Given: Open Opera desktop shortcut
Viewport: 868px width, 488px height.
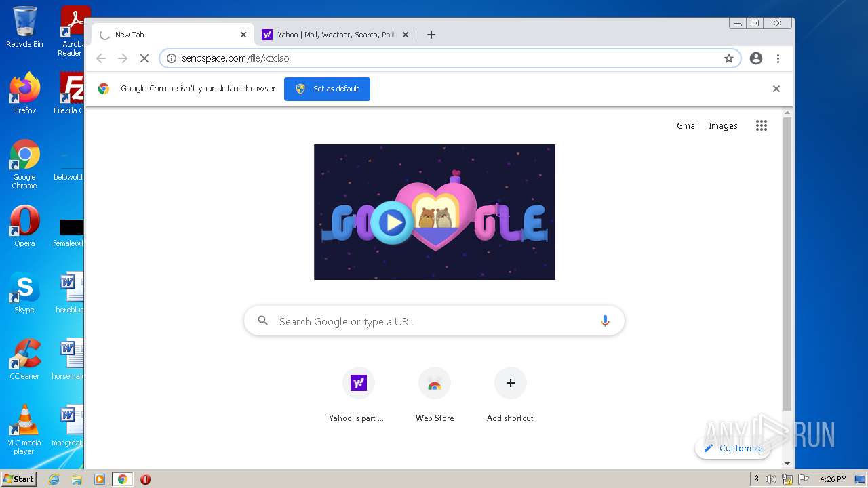Looking at the screenshot, I should point(24,226).
